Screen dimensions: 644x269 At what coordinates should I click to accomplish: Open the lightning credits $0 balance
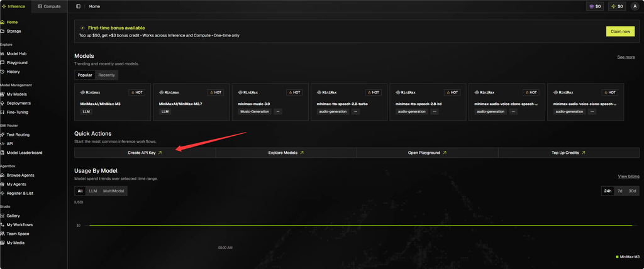click(x=617, y=6)
